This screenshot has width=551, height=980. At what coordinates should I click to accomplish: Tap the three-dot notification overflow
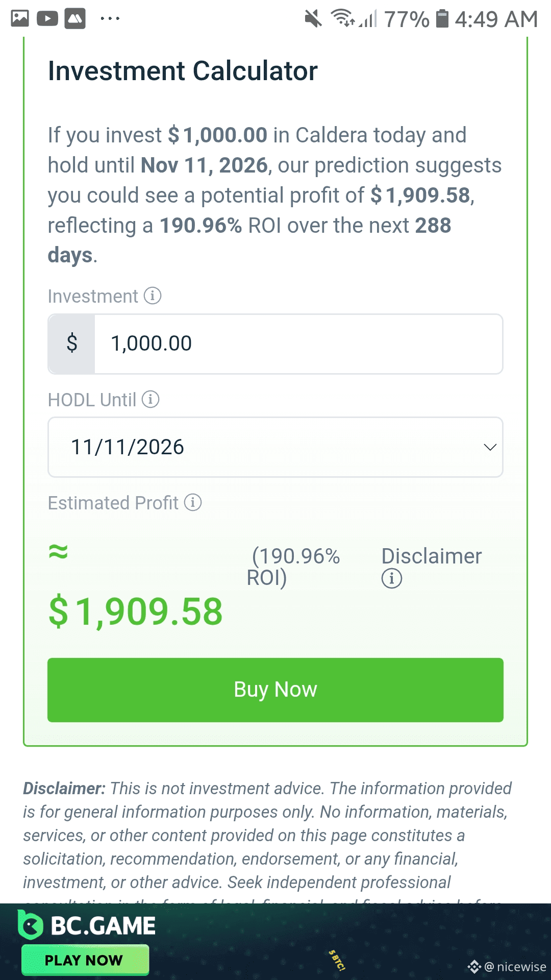(110, 19)
